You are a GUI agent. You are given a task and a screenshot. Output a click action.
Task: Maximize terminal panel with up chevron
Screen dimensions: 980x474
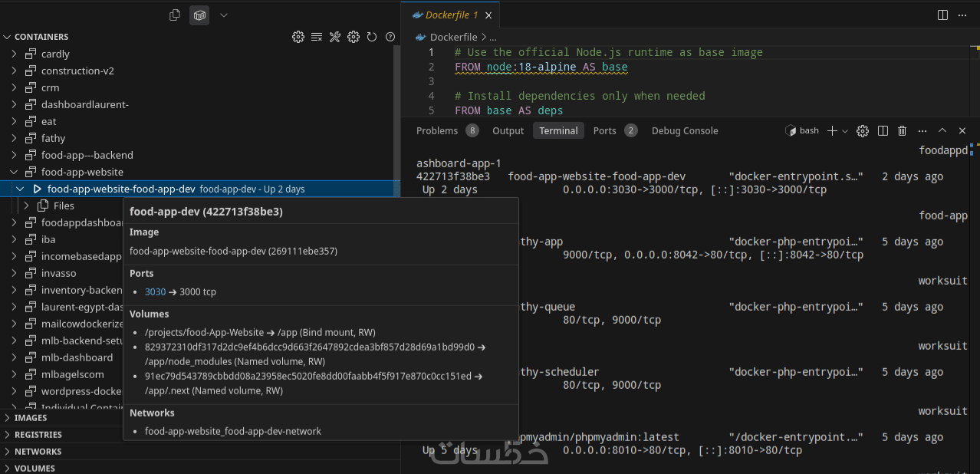click(942, 131)
